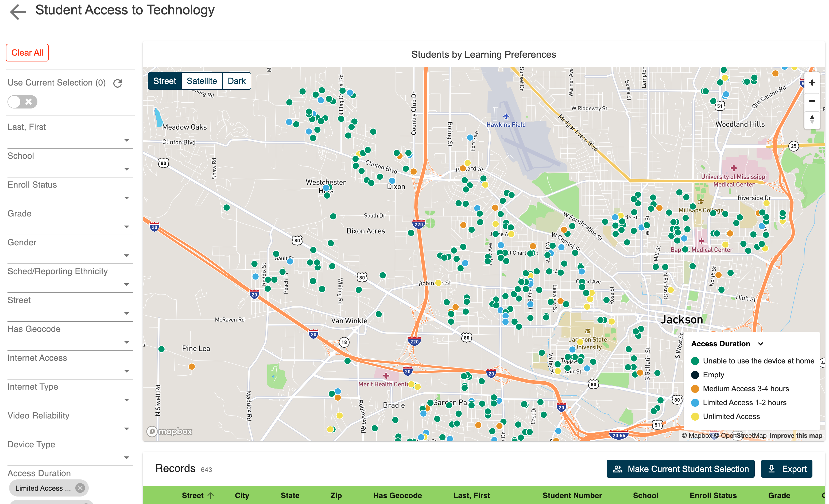
Task: Click the Street column sort arrow
Action: pos(211,495)
